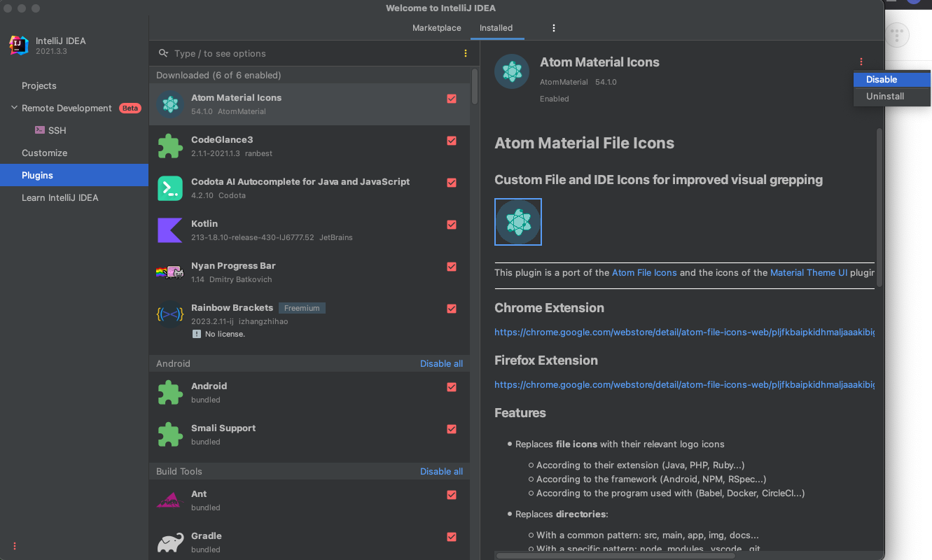Open the plugin tabs gear menu dots

click(554, 28)
